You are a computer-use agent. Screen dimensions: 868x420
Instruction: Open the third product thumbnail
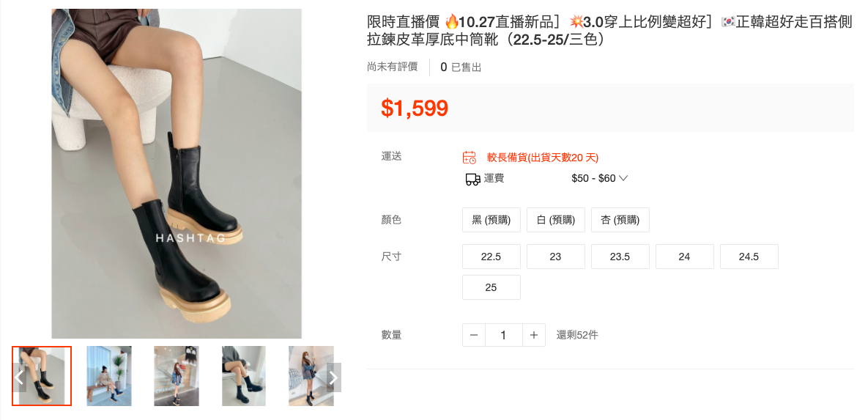click(x=177, y=376)
